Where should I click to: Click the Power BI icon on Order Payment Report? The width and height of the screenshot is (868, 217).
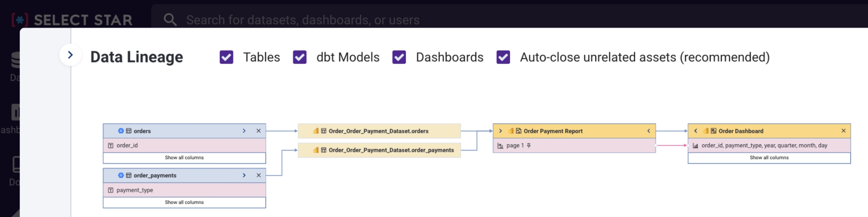(511, 131)
